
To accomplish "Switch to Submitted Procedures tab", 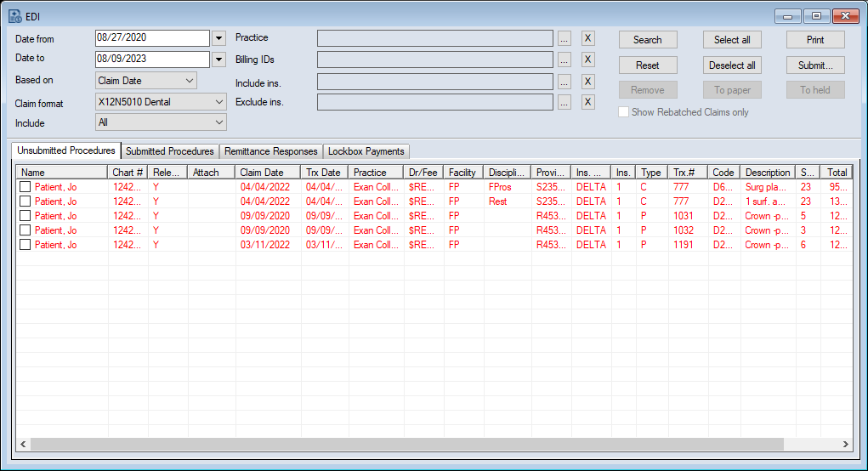I will (x=170, y=151).
